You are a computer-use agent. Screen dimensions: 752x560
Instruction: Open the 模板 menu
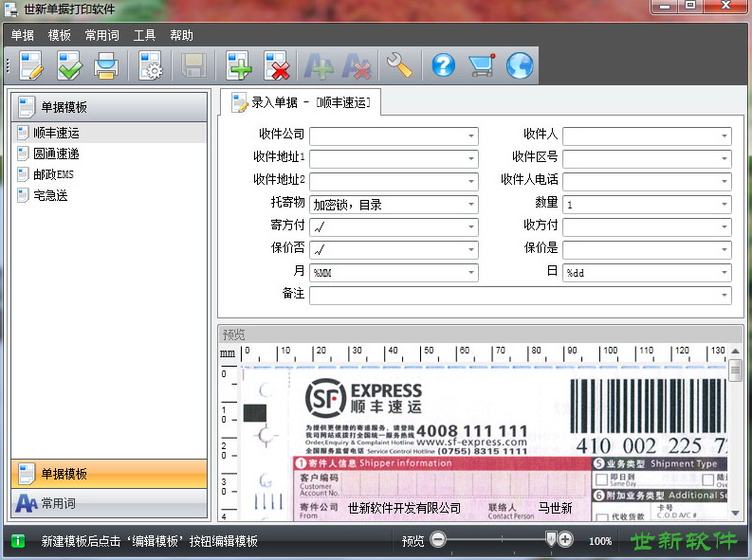[60, 35]
